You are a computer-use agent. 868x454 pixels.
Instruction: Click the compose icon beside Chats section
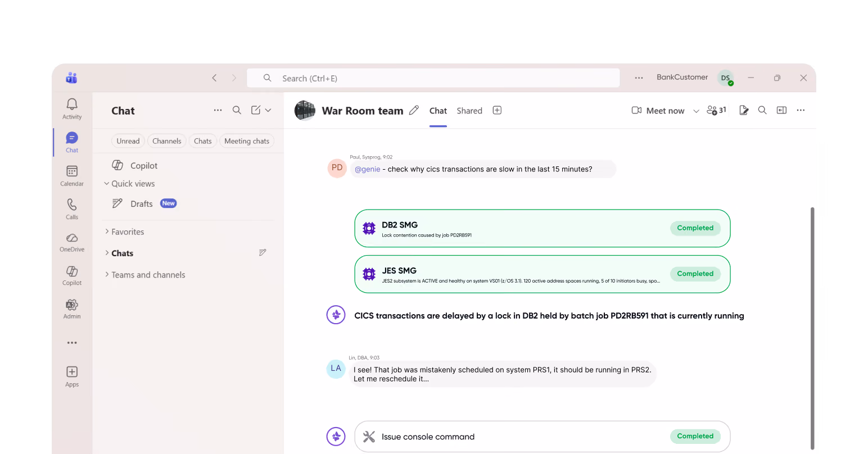(263, 253)
